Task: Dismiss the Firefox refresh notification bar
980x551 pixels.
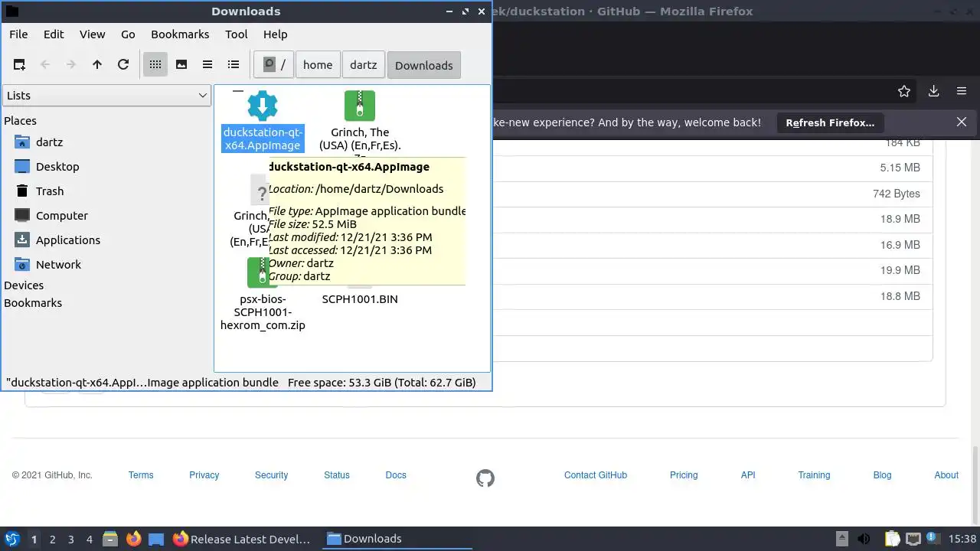Action: tap(962, 122)
